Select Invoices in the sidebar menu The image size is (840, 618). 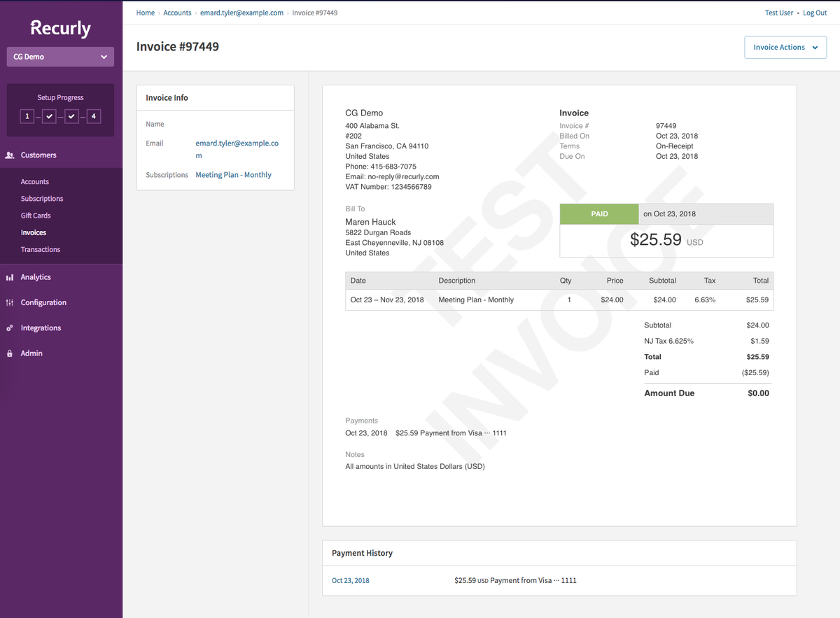click(33, 232)
